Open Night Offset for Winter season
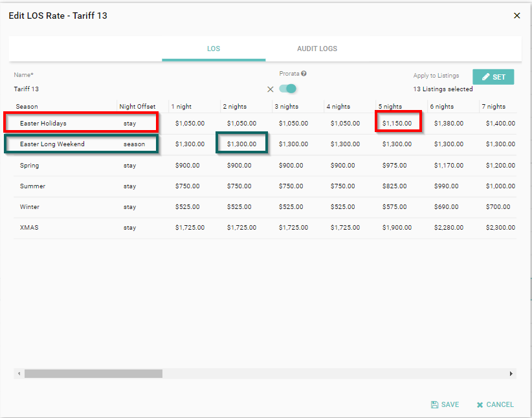The height and width of the screenshot is (418, 532). click(130, 207)
